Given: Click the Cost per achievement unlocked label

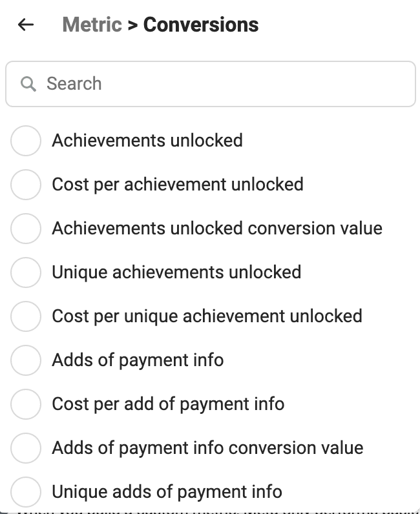Looking at the screenshot, I should [x=178, y=185].
